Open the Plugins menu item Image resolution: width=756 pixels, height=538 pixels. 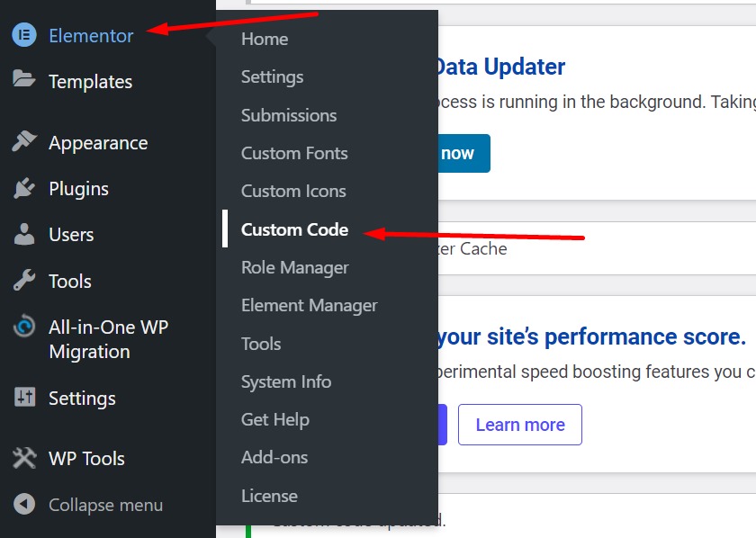pos(78,189)
